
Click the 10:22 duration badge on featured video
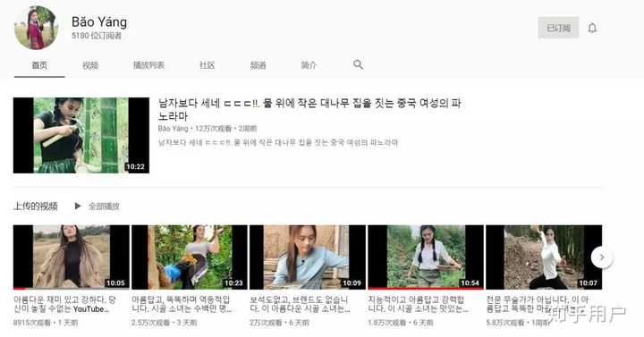(x=135, y=166)
